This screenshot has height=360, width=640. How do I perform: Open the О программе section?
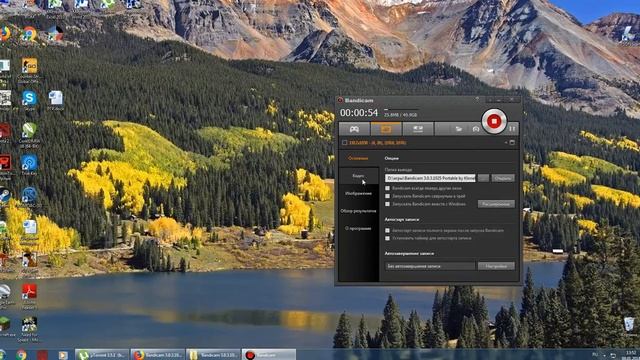click(358, 229)
